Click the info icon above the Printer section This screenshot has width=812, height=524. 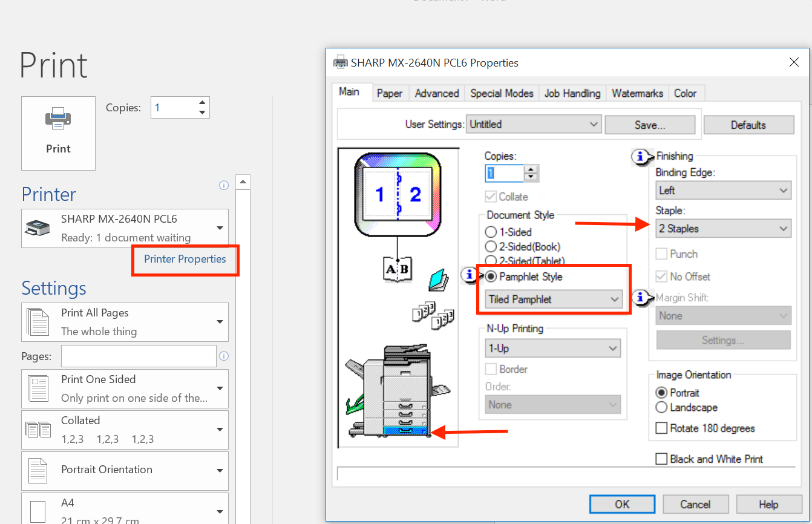point(223,185)
